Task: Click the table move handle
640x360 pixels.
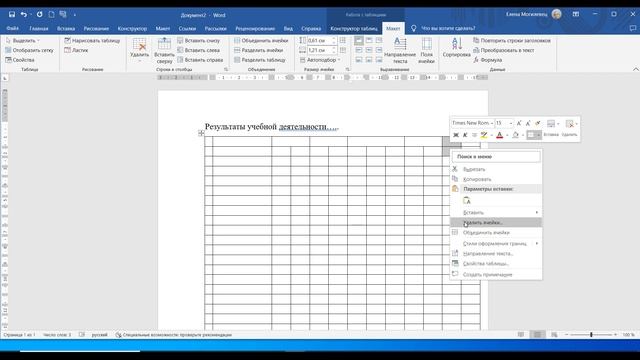Action: tap(201, 133)
